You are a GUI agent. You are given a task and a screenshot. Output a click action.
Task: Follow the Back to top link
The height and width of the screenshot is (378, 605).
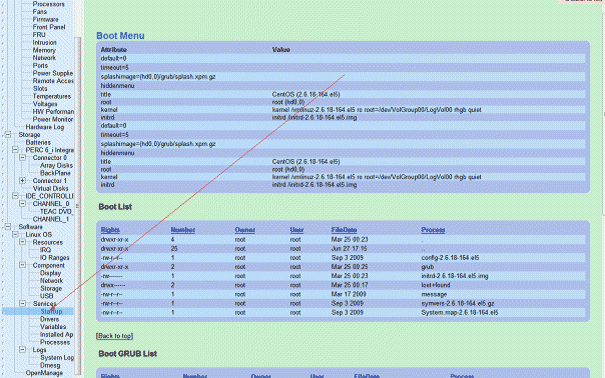coord(115,336)
